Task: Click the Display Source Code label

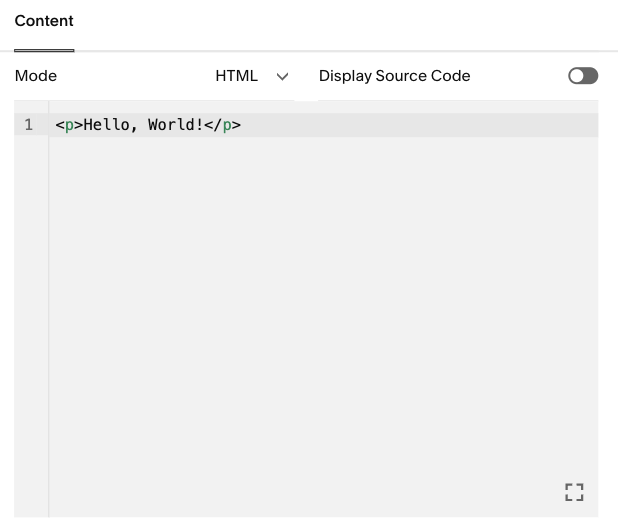Action: pyautogui.click(x=394, y=76)
